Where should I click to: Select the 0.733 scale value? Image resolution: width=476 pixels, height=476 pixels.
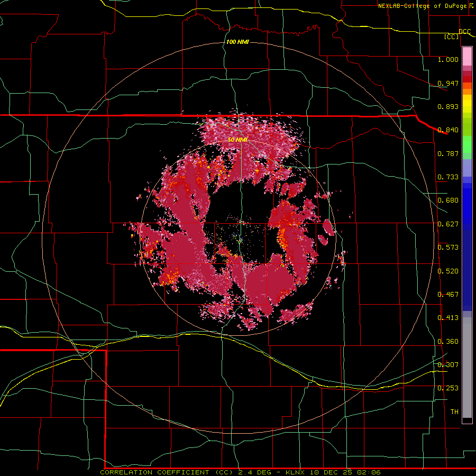coord(448,177)
